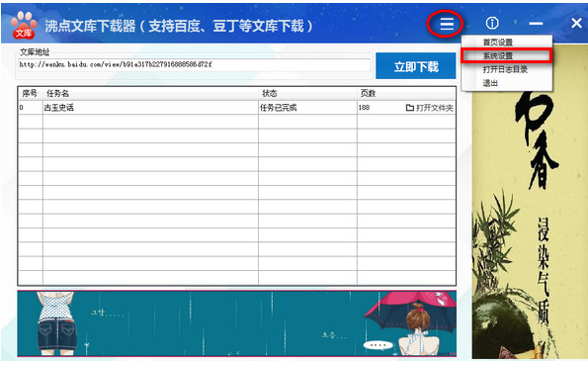Viewport: 588px width, 365px height.
Task: Select 系统设置 menu entry
Action: tap(506, 56)
